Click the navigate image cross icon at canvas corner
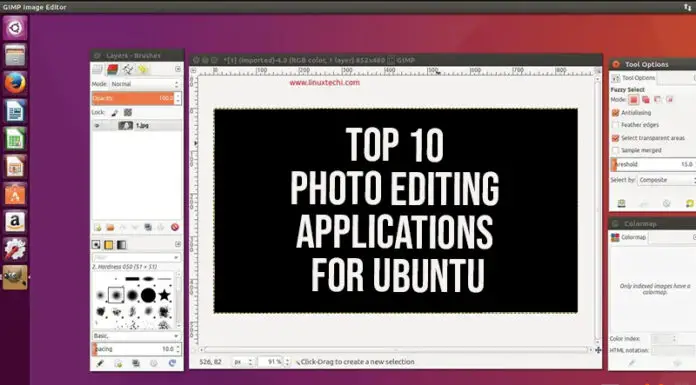 598,350
